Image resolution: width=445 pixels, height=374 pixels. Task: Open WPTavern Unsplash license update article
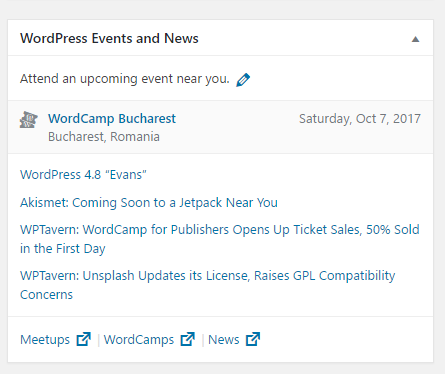coord(208,285)
